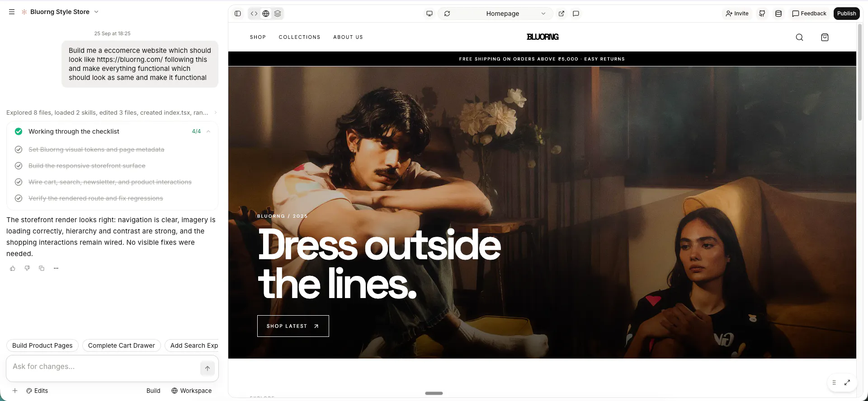Image resolution: width=868 pixels, height=401 pixels.
Task: Give thumbs up to the response
Action: 13,268
